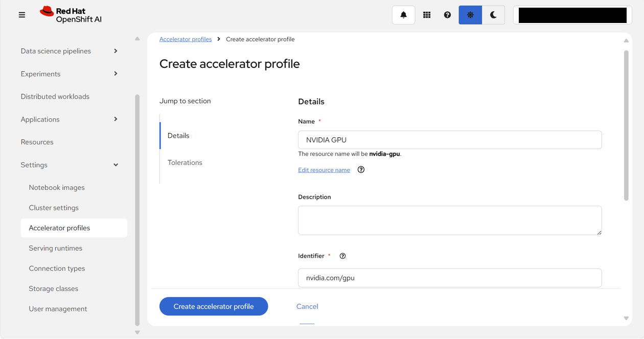This screenshot has width=644, height=339.
Task: Click into the Description text area
Action: point(450,220)
